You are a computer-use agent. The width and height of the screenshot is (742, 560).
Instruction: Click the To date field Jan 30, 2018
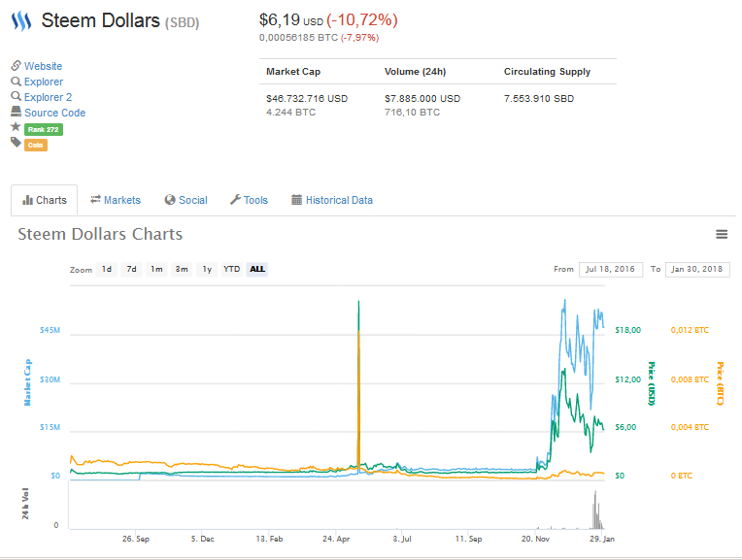point(697,269)
